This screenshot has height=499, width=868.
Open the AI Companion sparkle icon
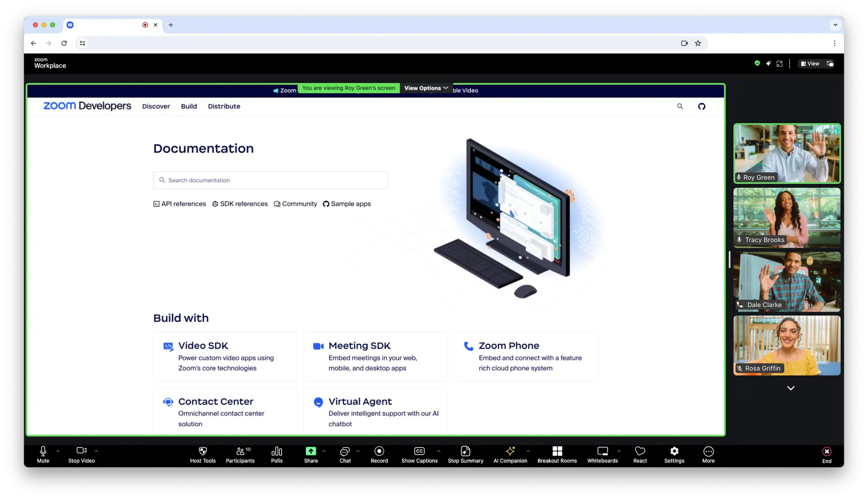510,451
